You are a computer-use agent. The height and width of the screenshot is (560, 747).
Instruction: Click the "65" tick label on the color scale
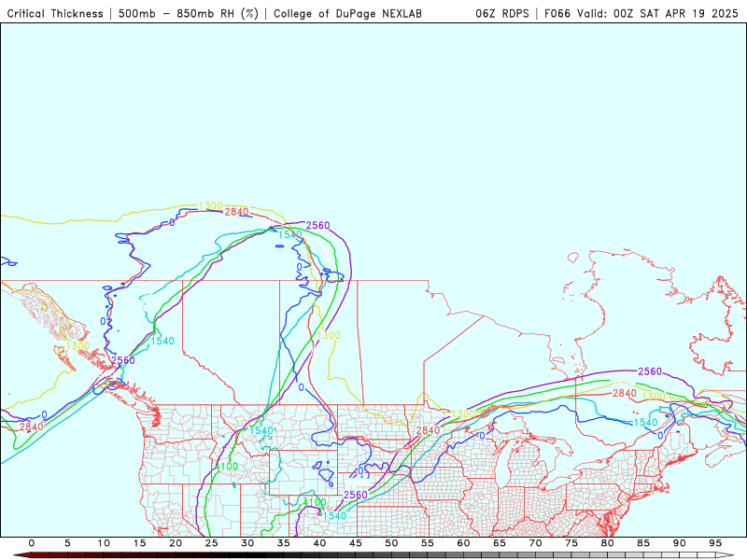tap(500, 543)
